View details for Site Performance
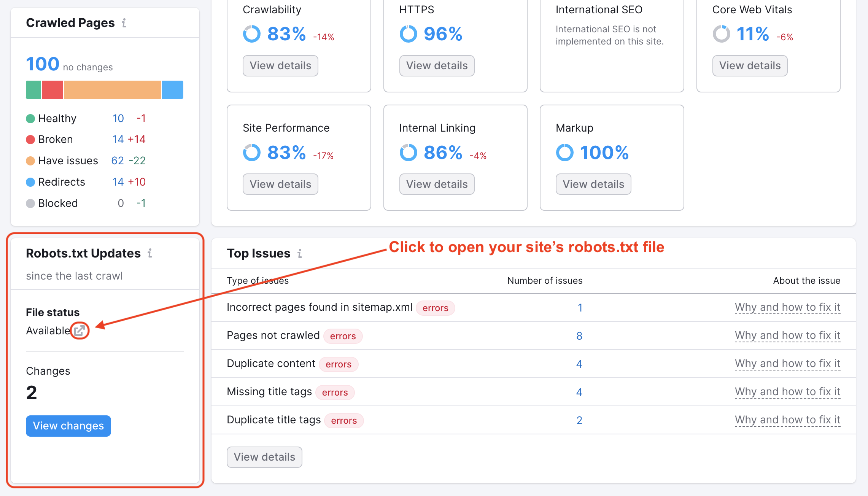 pos(280,184)
